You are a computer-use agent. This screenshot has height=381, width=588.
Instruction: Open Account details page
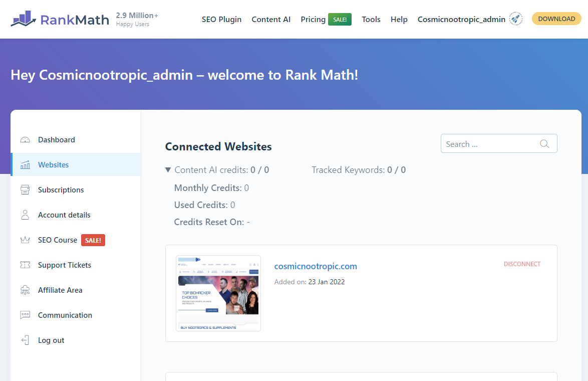pyautogui.click(x=64, y=215)
